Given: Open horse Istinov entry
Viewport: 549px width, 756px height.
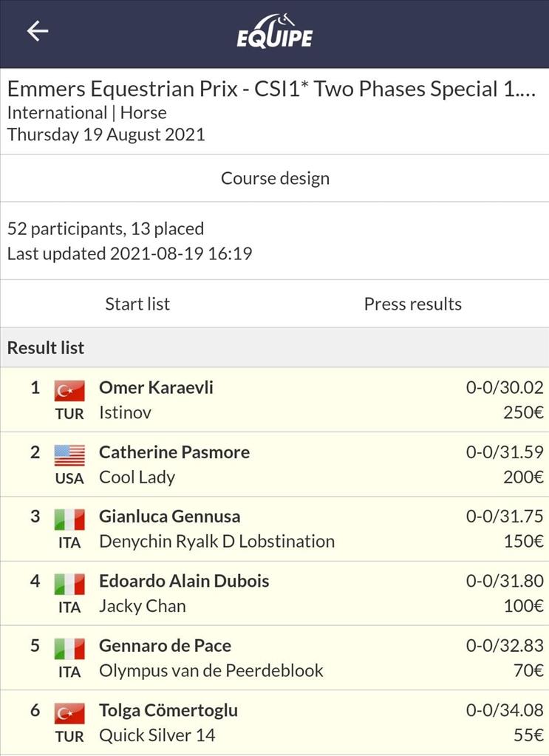Looking at the screenshot, I should (126, 412).
